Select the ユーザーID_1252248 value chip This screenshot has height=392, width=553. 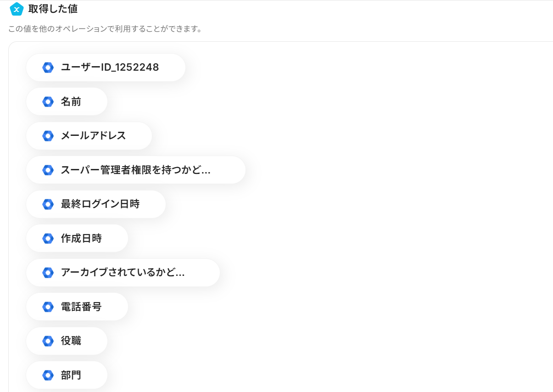110,67
